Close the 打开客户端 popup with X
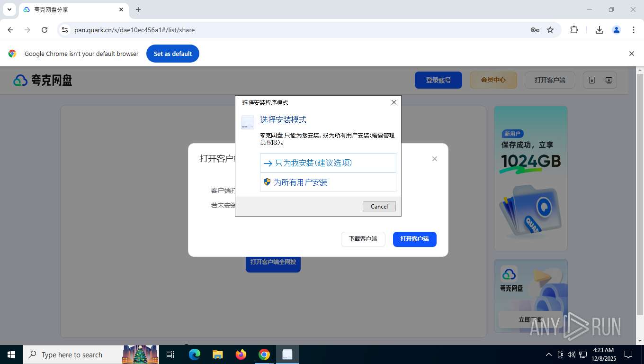Viewport: 644px width, 364px height. click(434, 159)
